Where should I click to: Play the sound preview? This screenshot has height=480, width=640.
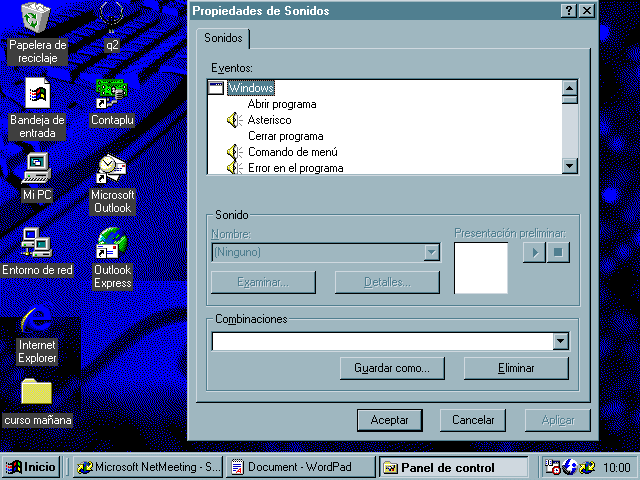click(534, 253)
